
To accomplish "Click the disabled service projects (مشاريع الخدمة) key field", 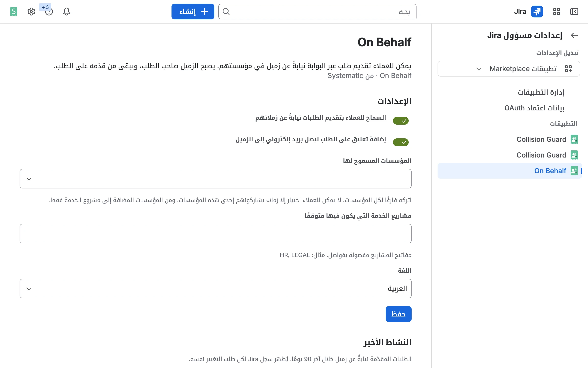I will point(215,234).
